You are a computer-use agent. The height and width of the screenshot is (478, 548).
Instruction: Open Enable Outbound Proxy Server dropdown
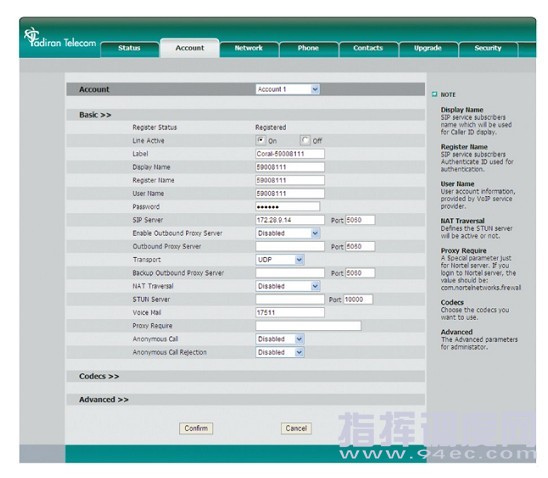[288, 233]
